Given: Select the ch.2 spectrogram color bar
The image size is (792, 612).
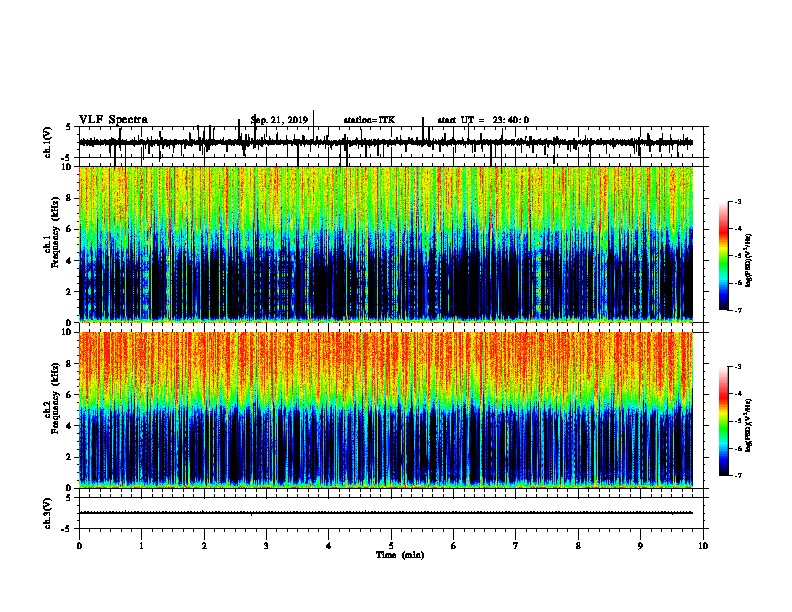Looking at the screenshot, I should 724,421.
